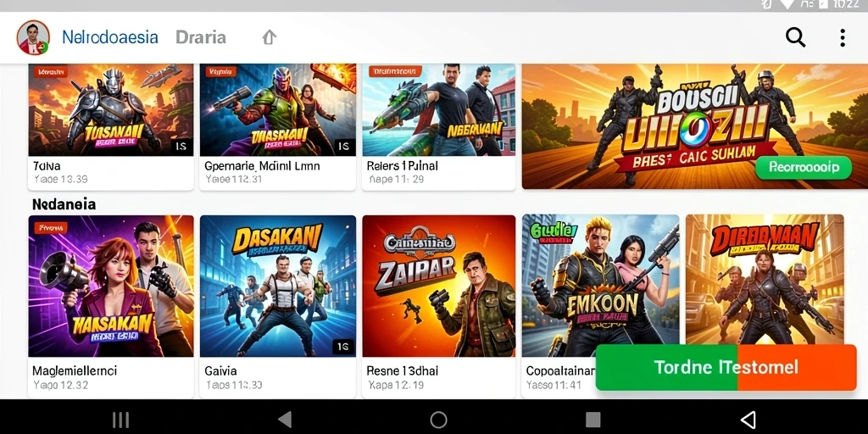Tap the square stop navigation icon
Viewport: 868px width, 434px height.
pyautogui.click(x=593, y=420)
